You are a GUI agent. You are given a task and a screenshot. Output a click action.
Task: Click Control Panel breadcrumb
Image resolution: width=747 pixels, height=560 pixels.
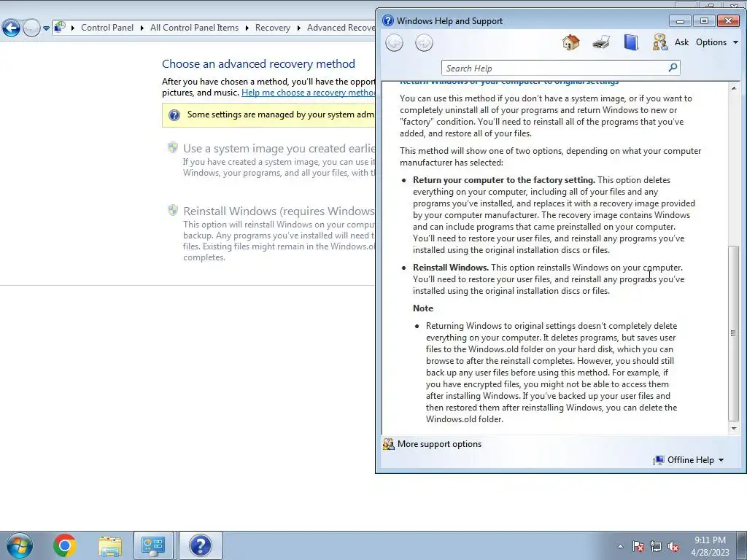(107, 28)
